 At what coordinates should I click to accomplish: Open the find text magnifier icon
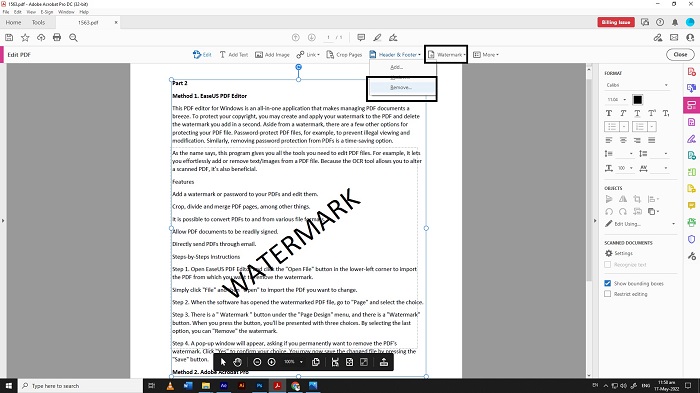click(x=73, y=38)
